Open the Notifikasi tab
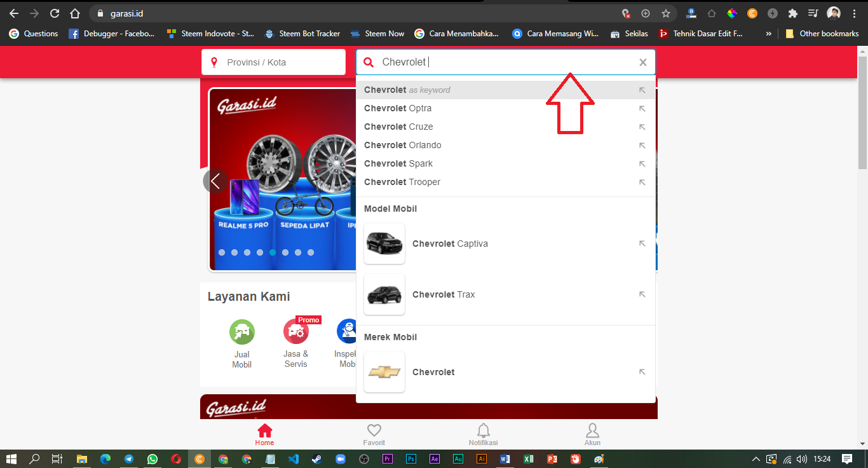The image size is (868, 468). (x=484, y=434)
